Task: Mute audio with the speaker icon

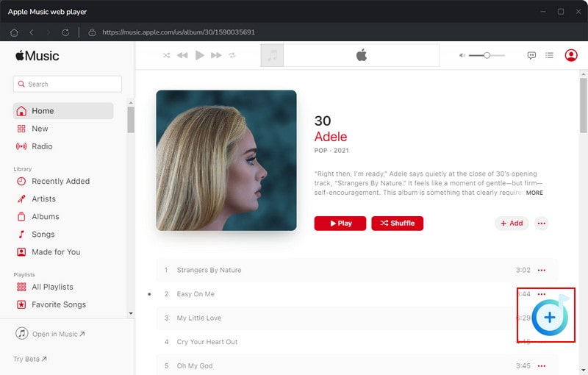Action: 462,55
